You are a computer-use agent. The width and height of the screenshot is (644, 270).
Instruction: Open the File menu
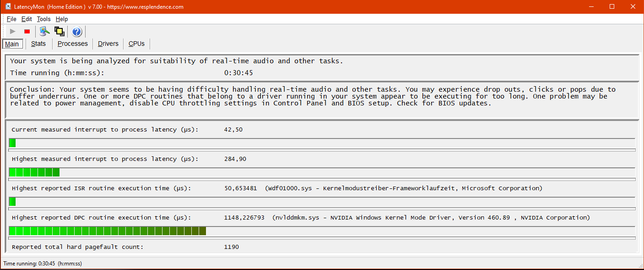point(11,19)
